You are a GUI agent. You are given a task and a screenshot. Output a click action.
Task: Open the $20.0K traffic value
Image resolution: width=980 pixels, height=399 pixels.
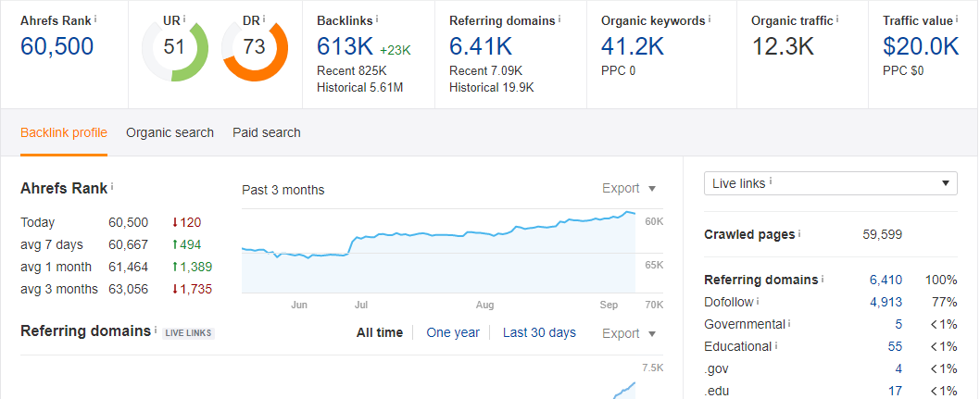[x=921, y=46]
